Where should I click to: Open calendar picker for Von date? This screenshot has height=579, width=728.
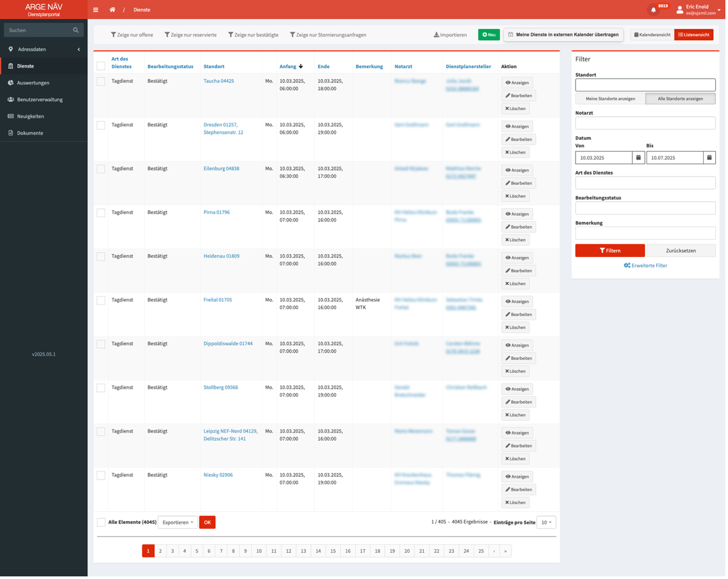pyautogui.click(x=638, y=158)
